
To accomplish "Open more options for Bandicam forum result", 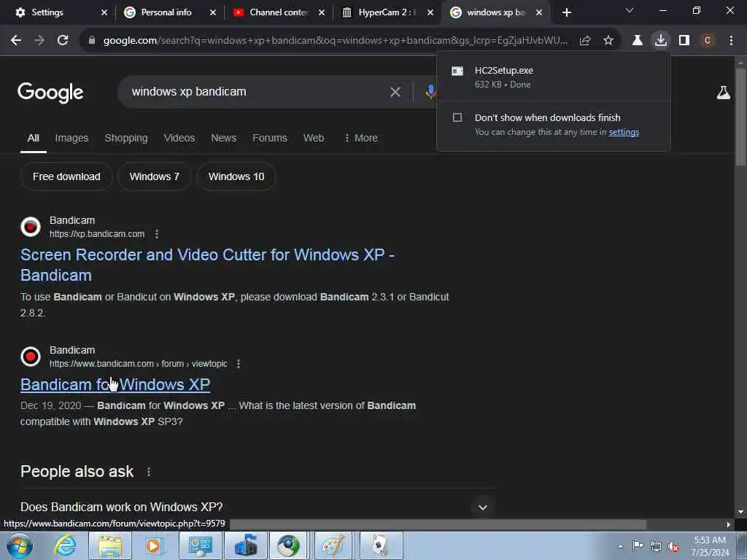I will [239, 364].
